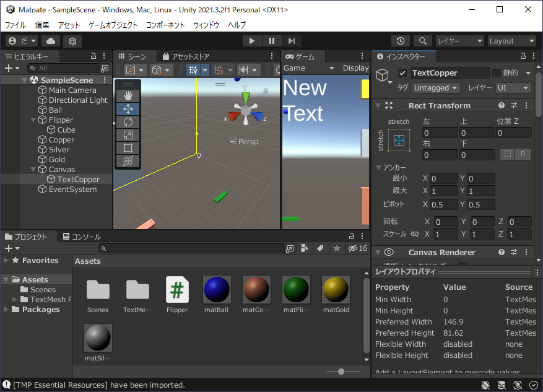Click the anchor preset stretch icon
Viewport: 543px width, 392px height.
click(399, 141)
